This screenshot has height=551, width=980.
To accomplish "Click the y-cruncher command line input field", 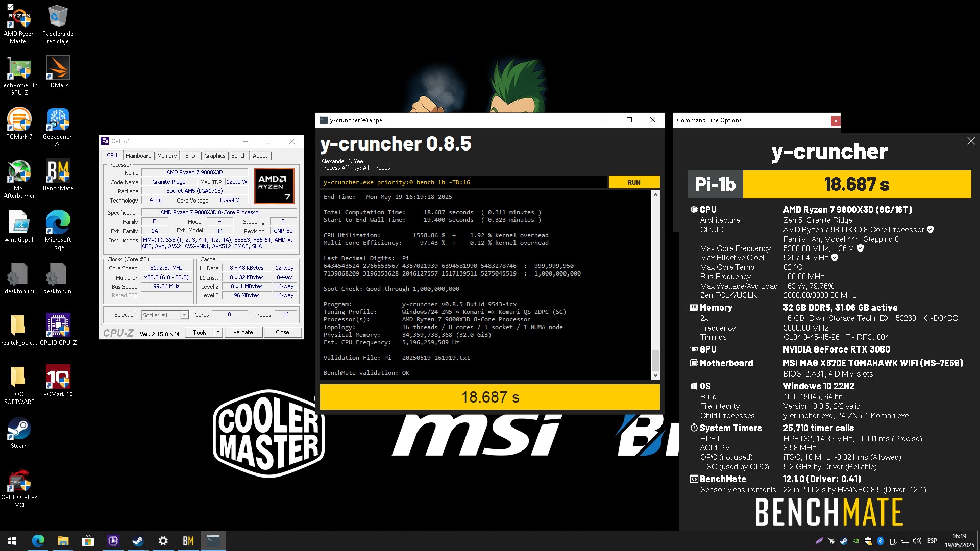I will click(x=463, y=182).
